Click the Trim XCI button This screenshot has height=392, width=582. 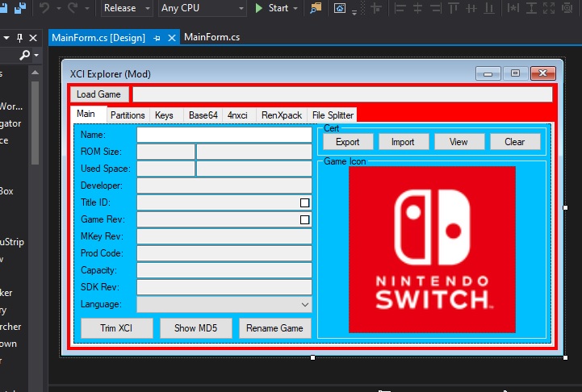point(116,328)
